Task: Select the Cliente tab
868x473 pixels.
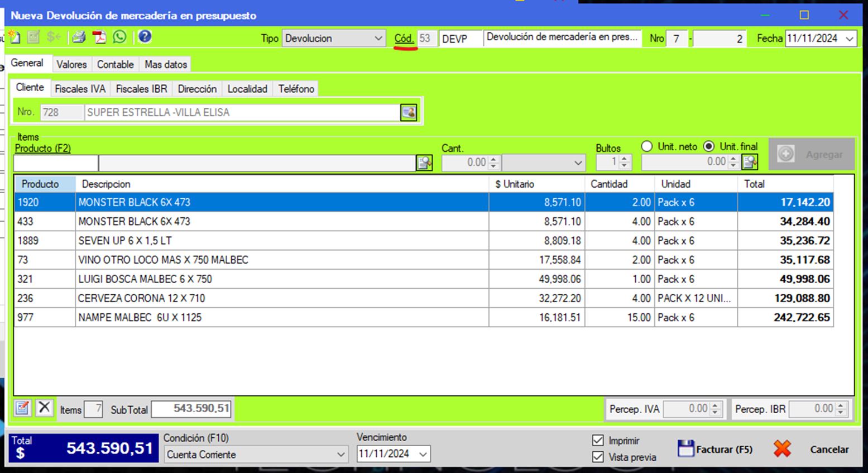Action: coord(30,88)
